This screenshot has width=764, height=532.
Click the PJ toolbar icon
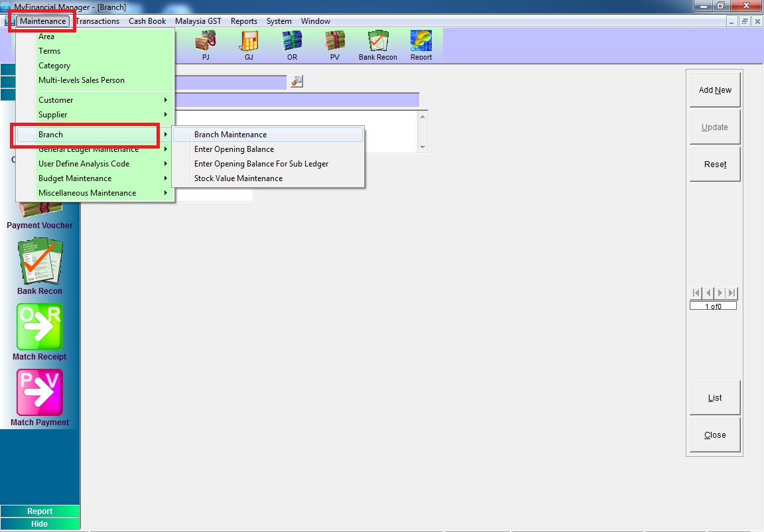tap(206, 43)
